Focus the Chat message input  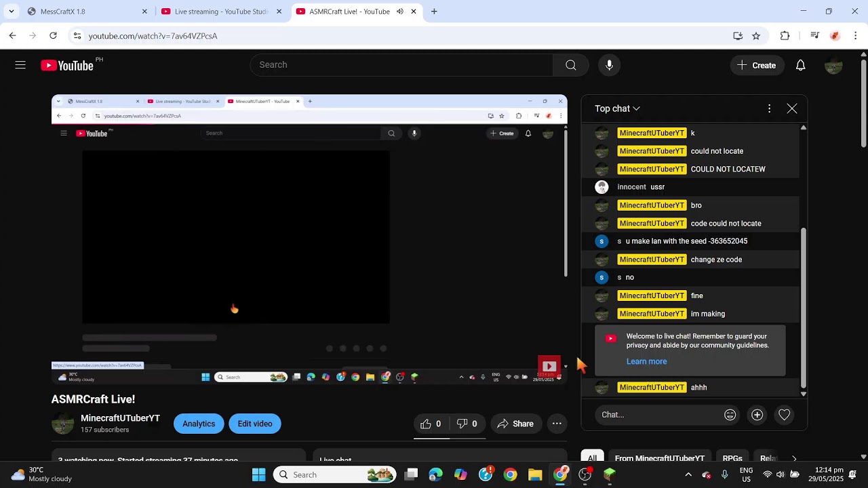[x=658, y=415]
